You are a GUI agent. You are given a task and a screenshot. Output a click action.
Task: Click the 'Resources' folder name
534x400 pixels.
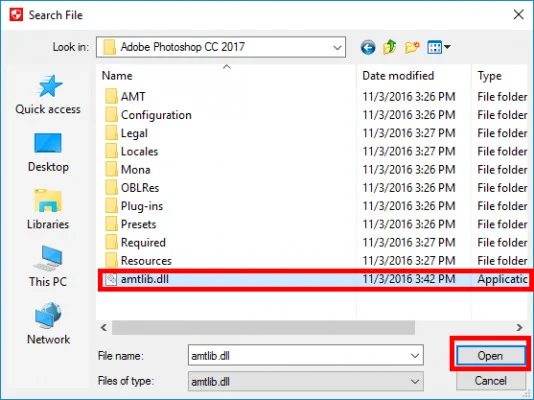(x=146, y=261)
